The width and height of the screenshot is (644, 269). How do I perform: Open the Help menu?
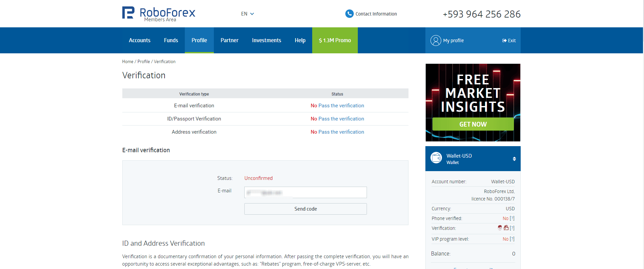tap(300, 40)
